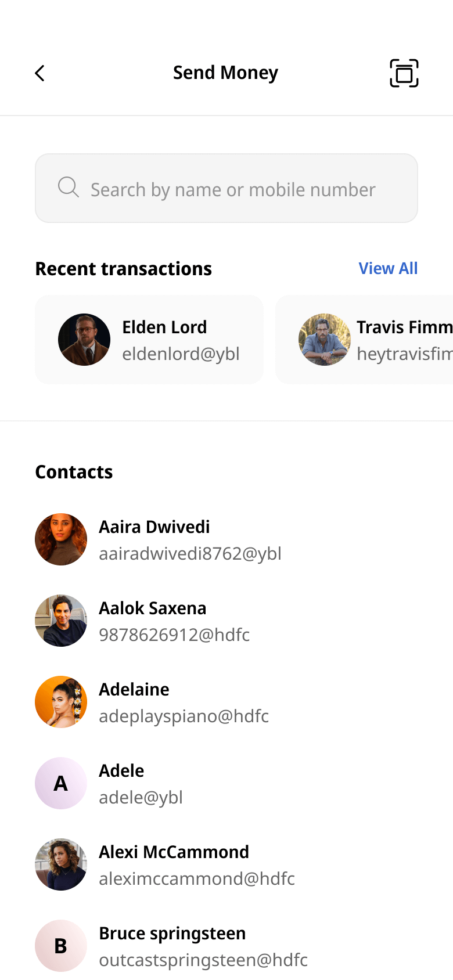This screenshot has width=453, height=980.
Task: Click the search magnifier icon
Action: [68, 188]
